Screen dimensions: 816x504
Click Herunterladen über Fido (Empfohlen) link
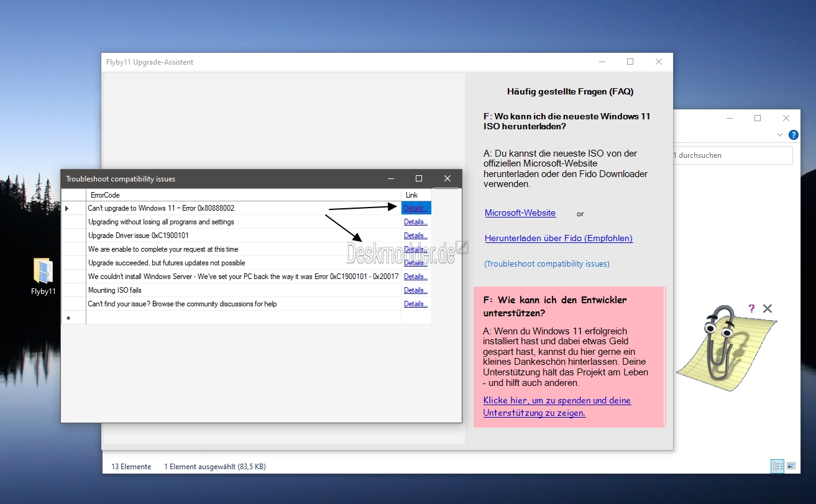coord(559,238)
